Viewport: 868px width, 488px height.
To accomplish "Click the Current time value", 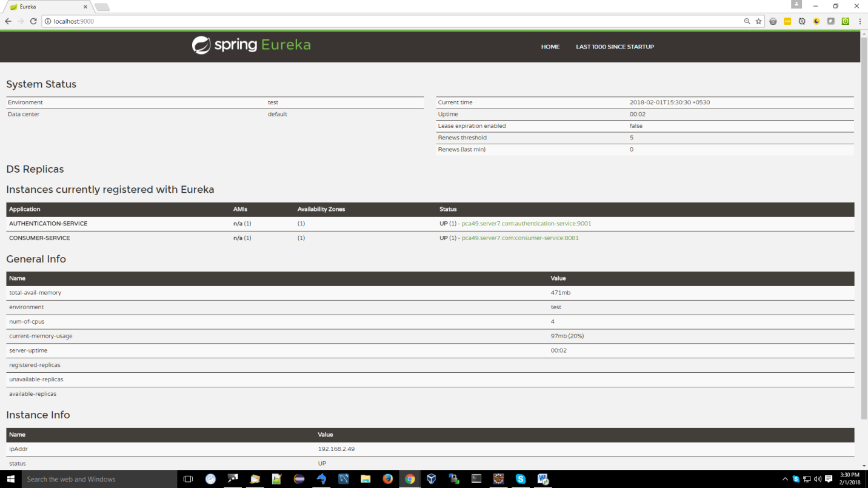I will pos(670,102).
